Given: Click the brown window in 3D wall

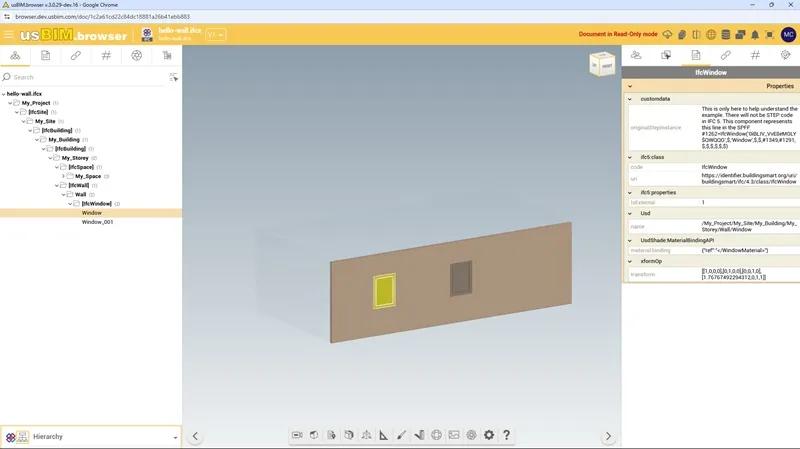Looking at the screenshot, I should (x=461, y=279).
